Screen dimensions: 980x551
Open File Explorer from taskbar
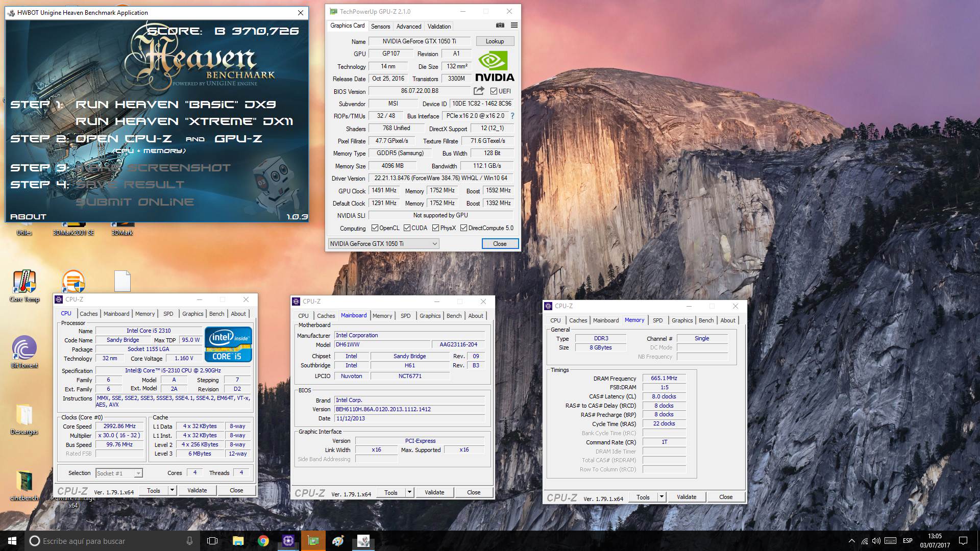click(238, 541)
